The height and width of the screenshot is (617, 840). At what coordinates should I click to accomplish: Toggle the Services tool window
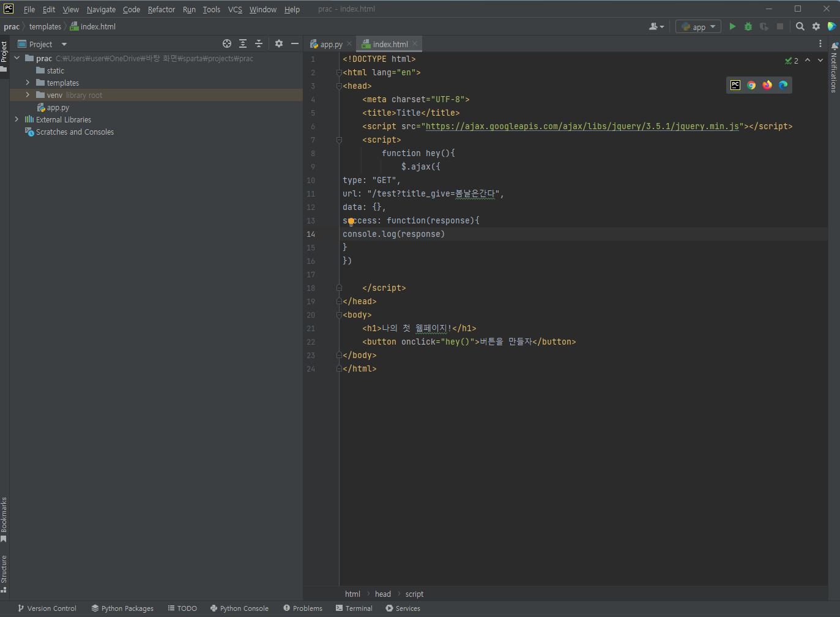tap(403, 608)
